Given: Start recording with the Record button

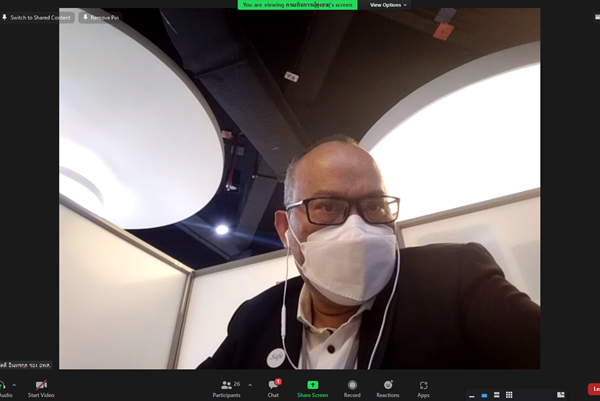Looking at the screenshot, I should 352,389.
